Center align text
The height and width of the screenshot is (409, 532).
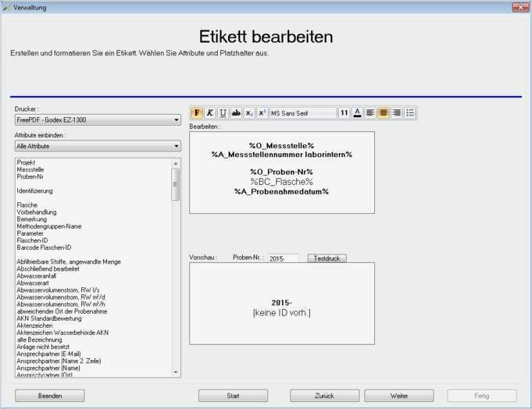tap(384, 113)
